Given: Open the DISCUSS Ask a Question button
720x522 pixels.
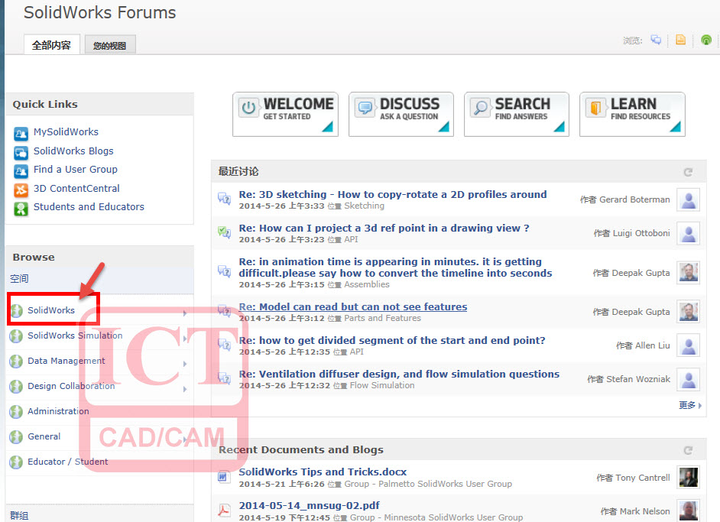Looking at the screenshot, I should tap(401, 114).
